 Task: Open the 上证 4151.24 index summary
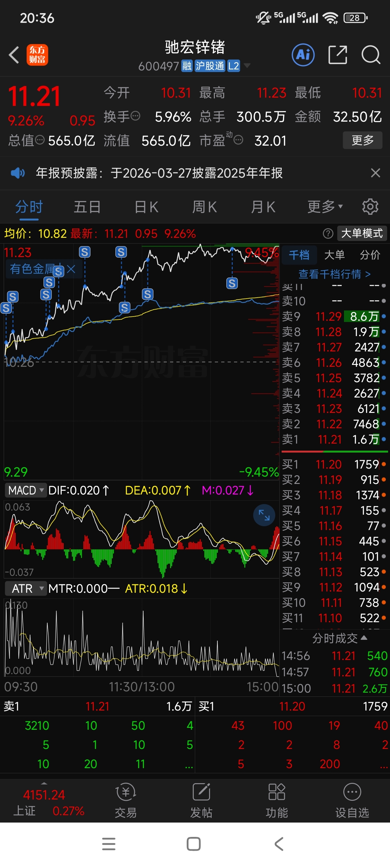[49, 802]
